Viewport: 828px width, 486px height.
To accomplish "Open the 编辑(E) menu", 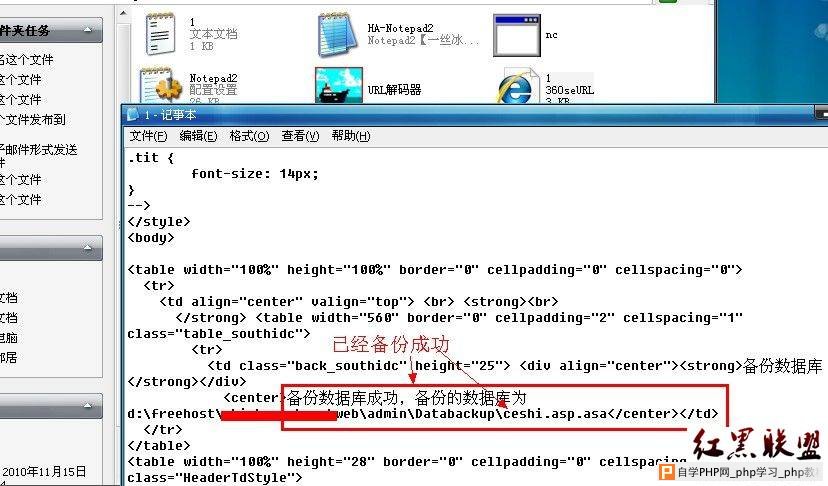I will [x=198, y=136].
